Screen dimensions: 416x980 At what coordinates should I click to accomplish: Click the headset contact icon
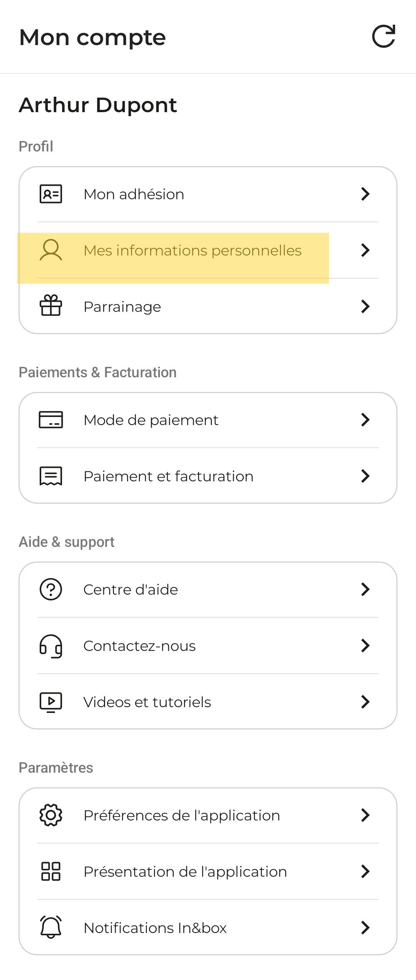click(51, 646)
